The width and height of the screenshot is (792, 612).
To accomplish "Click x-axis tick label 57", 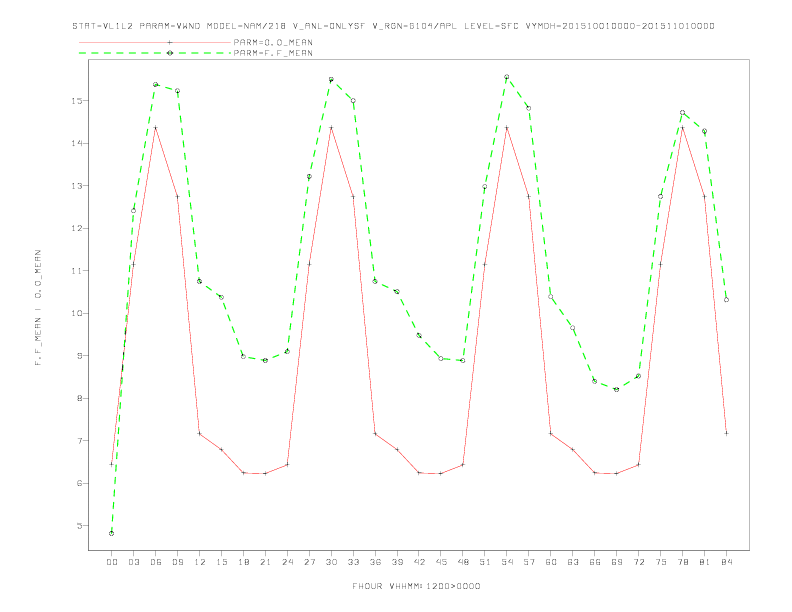I will click(529, 562).
